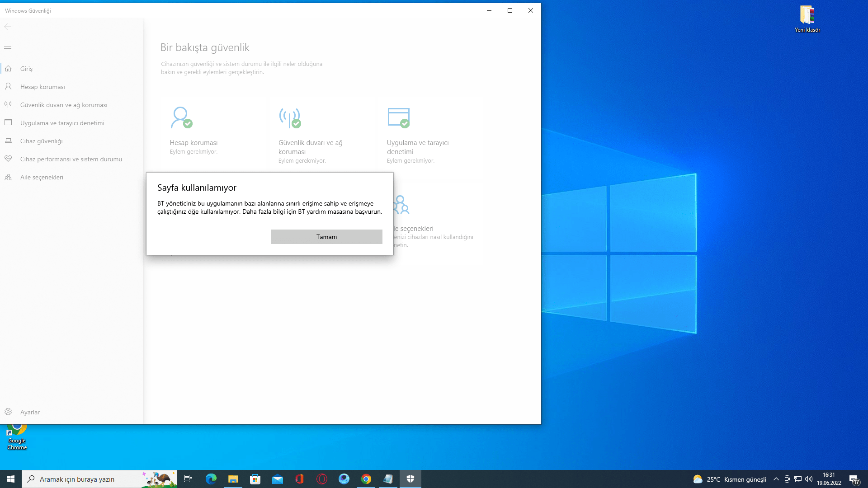Open the Yeni klasör desktop folder
868x488 pixels.
807,19
